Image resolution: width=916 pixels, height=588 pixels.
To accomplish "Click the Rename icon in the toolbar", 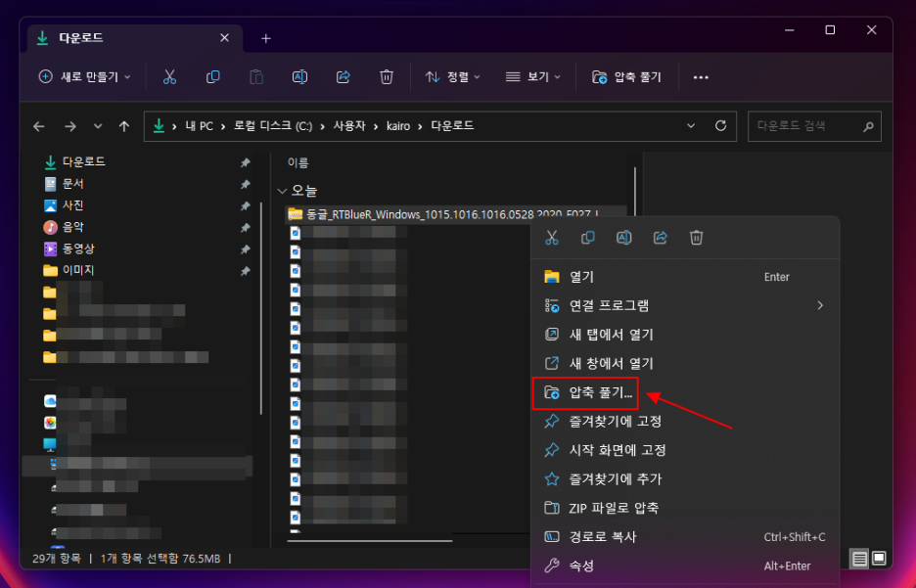I will pos(299,77).
